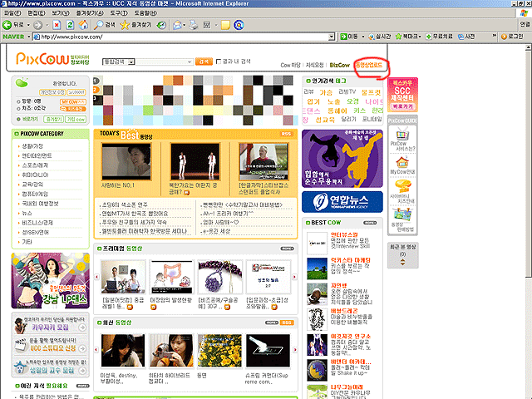Screen dimensions: 532x399
Task: Open the address bar URL dropdown
Action: pos(332,37)
